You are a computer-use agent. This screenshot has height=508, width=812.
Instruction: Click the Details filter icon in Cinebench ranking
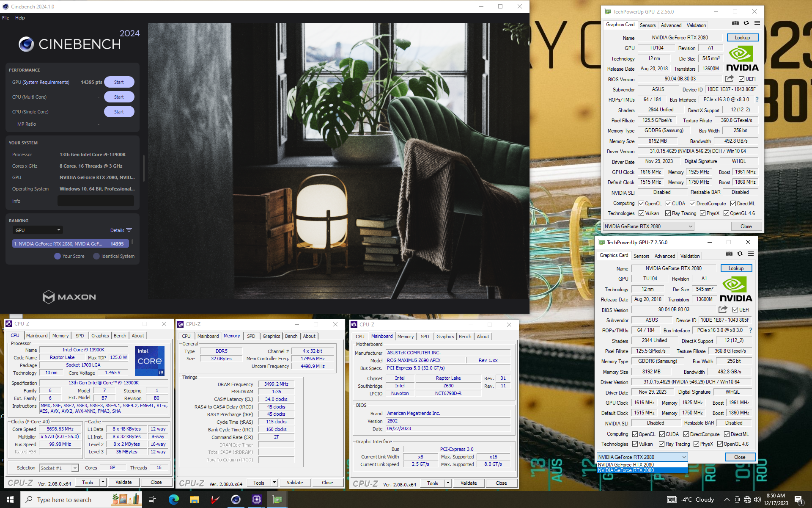click(129, 230)
